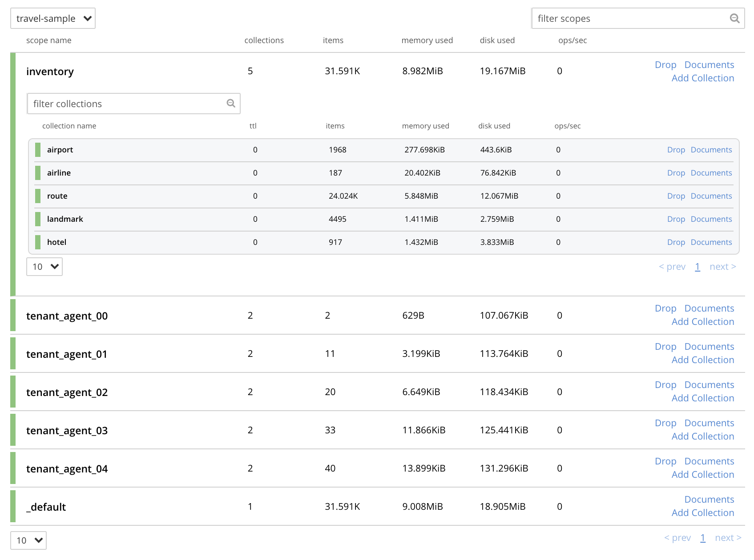Focus the filter collections input

pyautogui.click(x=127, y=104)
